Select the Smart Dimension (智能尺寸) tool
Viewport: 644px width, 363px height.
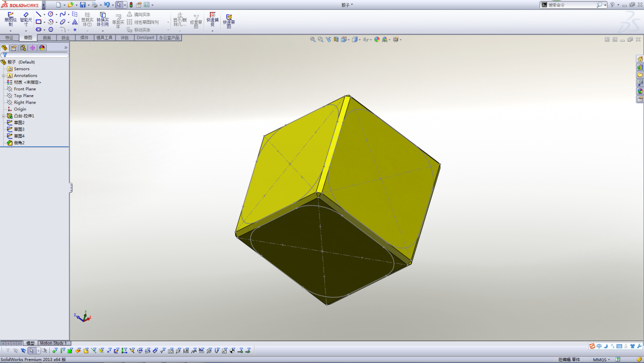(26, 20)
